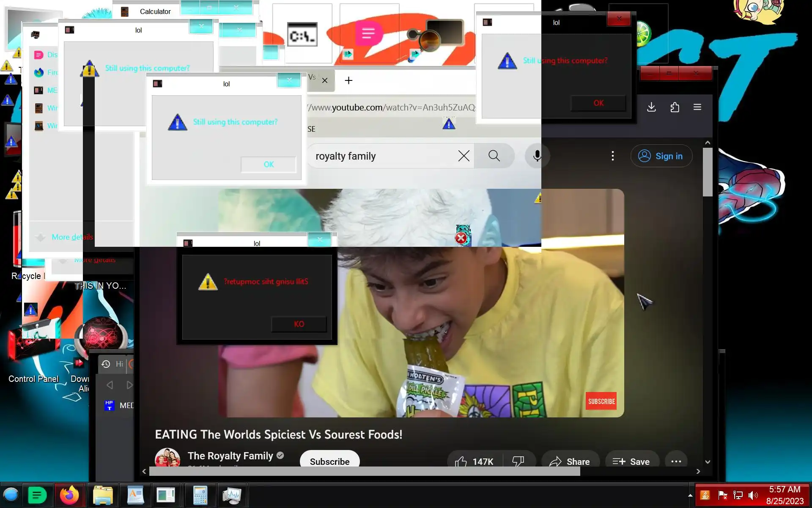Click in the YouTube search field
Screen dimensions: 812x508
[381, 156]
